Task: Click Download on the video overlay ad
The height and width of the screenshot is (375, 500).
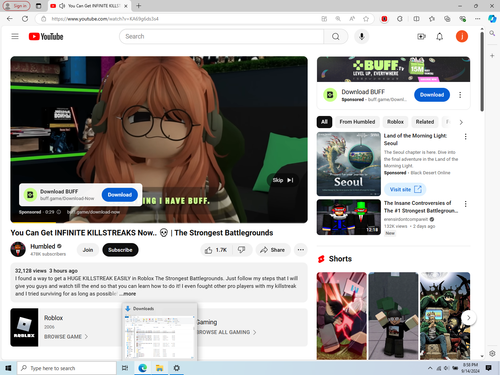Action: (x=120, y=195)
